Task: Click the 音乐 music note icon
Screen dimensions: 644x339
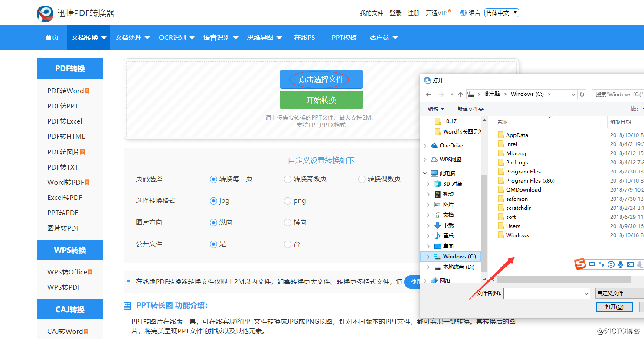Action: click(438, 236)
